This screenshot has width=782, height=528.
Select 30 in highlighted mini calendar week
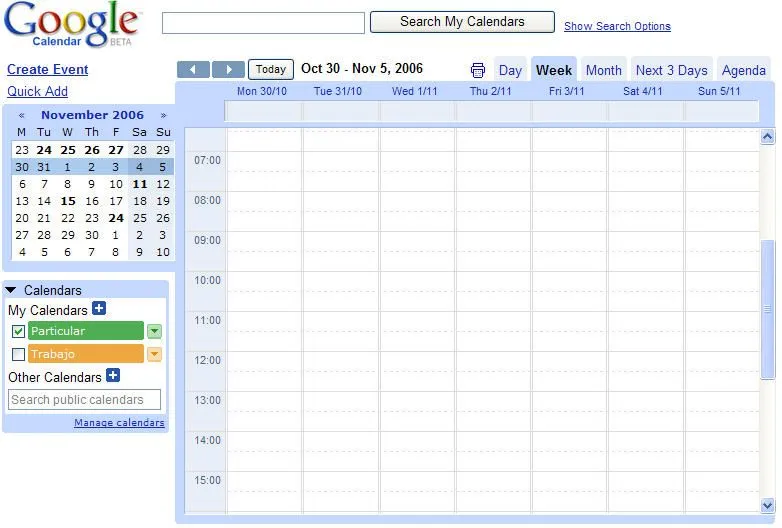pyautogui.click(x=22, y=167)
